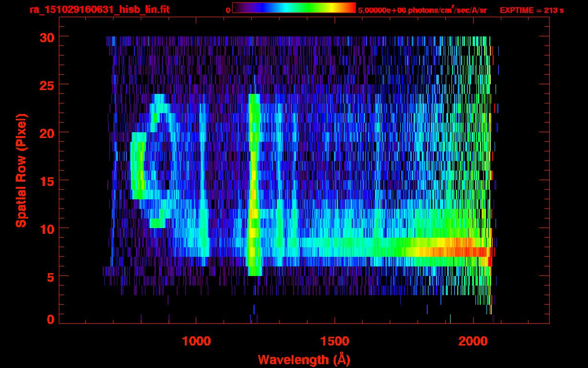The height and width of the screenshot is (368, 588).
Task: Click the y-axis tick label 30
Action: [46, 37]
